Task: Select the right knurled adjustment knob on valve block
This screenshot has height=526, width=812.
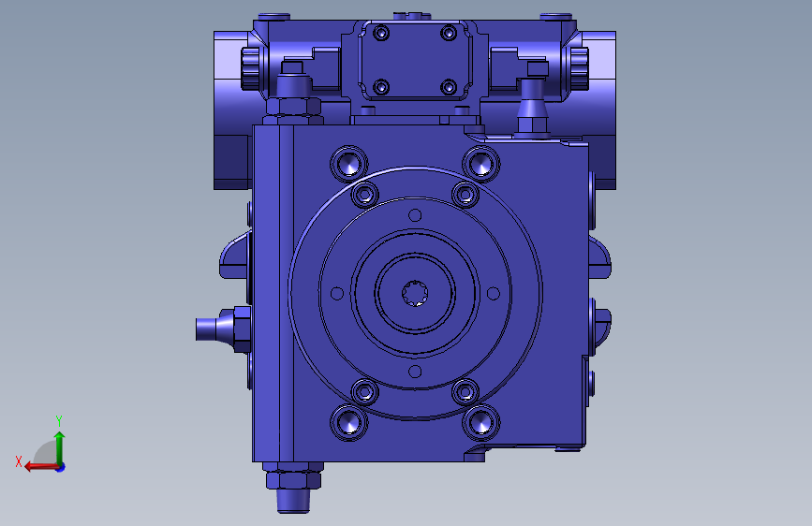Action: tap(579, 68)
